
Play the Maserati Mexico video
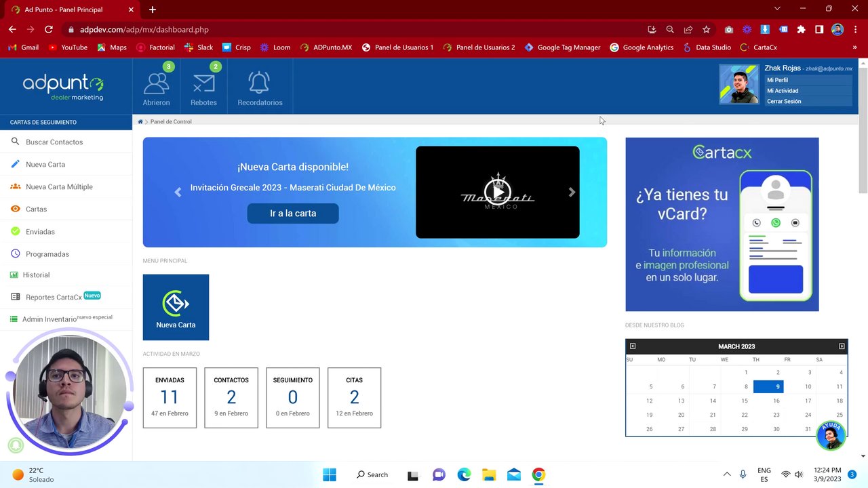(498, 192)
